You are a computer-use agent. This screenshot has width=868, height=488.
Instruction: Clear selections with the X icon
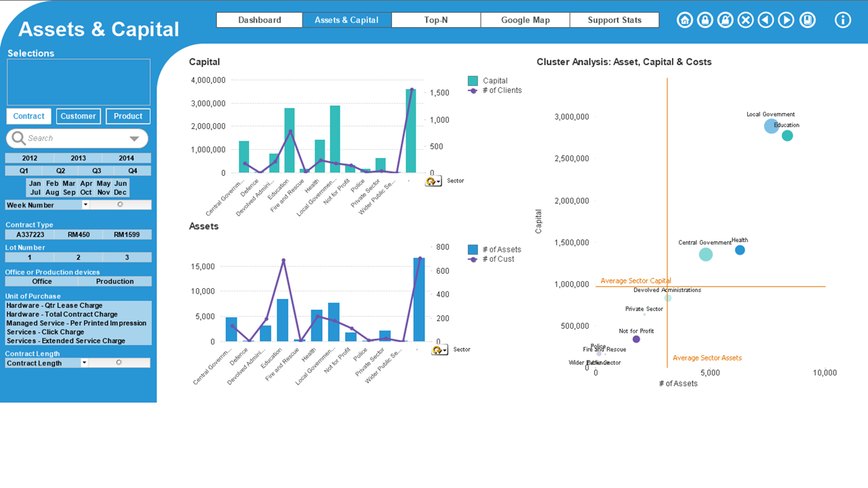[x=746, y=20]
